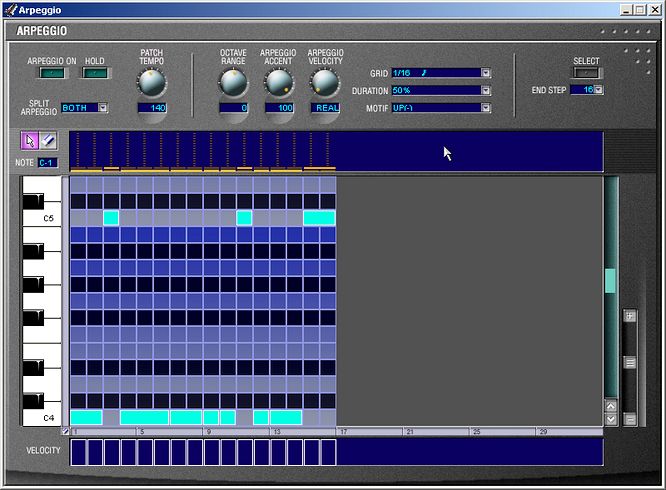Click the Note field showing C-1
The image size is (666, 490).
click(47, 163)
